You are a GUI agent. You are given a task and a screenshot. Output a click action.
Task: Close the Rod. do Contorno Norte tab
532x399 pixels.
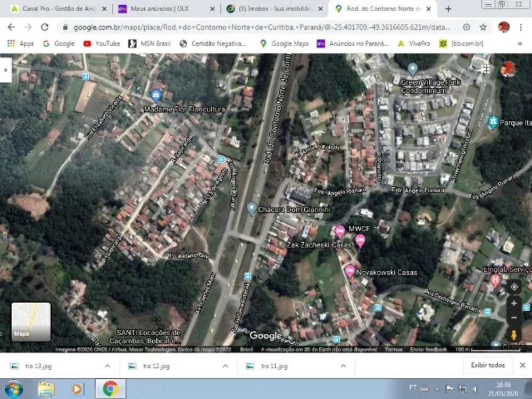pos(428,9)
